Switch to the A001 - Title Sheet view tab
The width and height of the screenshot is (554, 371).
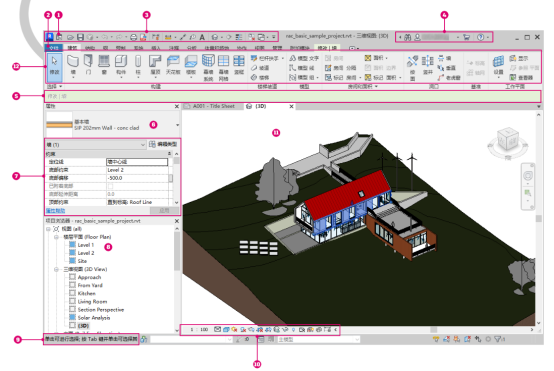click(x=213, y=106)
